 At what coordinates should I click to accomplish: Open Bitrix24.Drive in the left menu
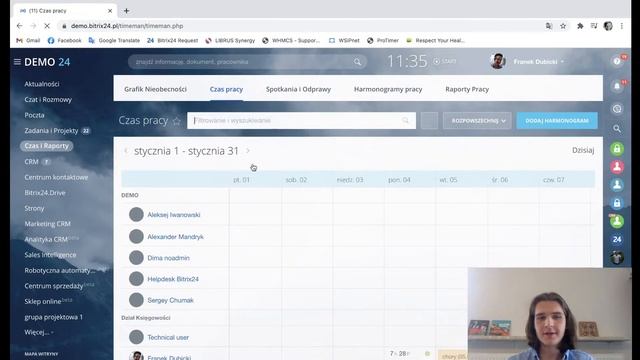tap(45, 193)
